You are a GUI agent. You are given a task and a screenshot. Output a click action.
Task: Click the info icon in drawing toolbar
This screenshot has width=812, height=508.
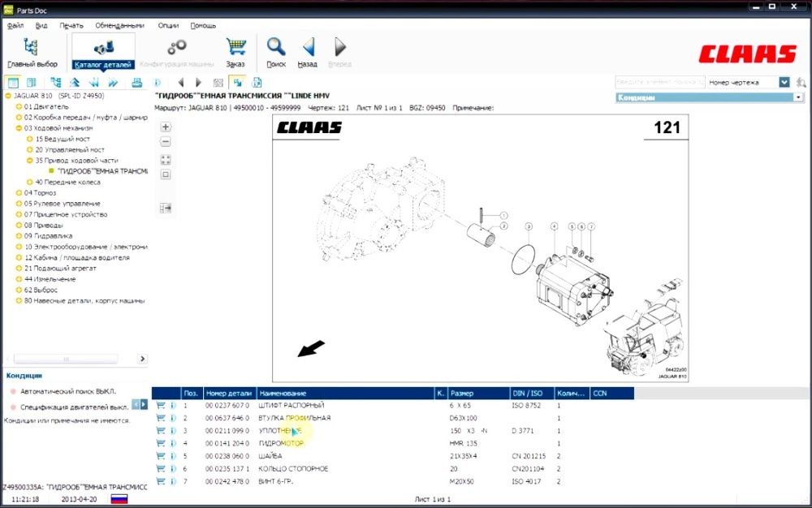tap(158, 82)
